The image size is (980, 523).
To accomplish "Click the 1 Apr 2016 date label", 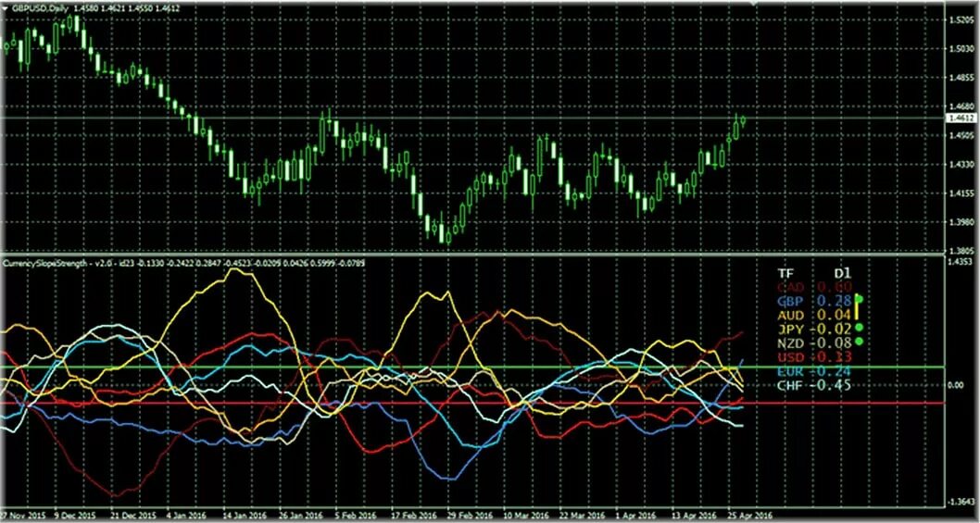I will click(x=634, y=516).
